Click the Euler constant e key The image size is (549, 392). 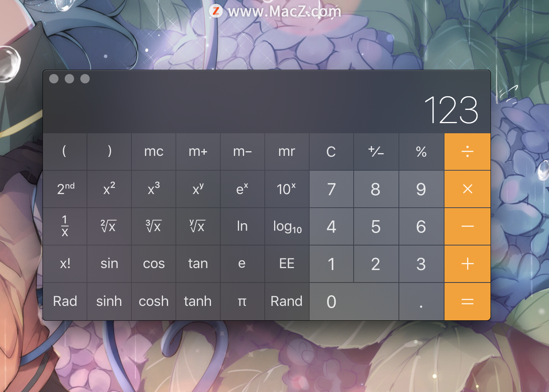(x=243, y=264)
